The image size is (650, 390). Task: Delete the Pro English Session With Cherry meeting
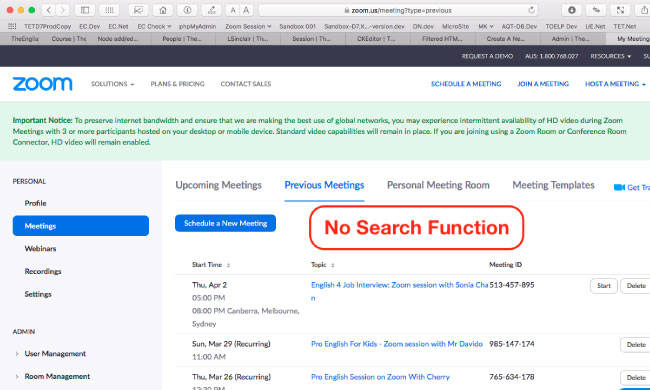coord(635,378)
